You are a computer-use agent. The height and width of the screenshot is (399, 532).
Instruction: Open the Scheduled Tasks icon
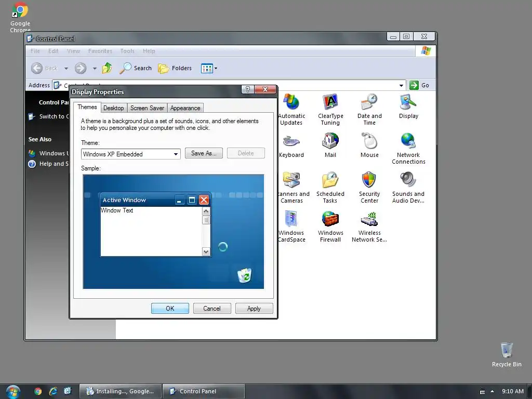pos(330,187)
